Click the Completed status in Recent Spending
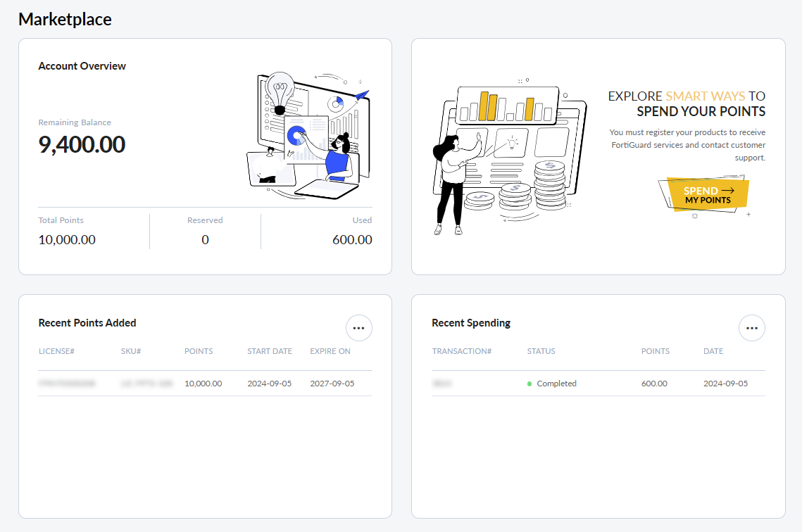Viewport: 802px width, 532px height. pyautogui.click(x=552, y=384)
